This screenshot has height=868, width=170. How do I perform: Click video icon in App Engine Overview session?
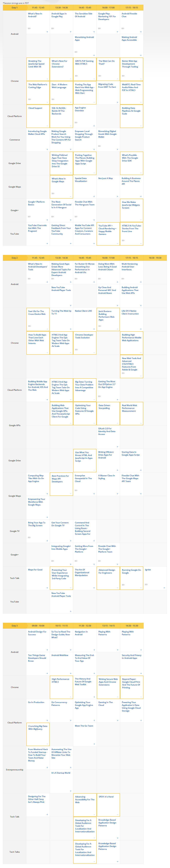76,122
